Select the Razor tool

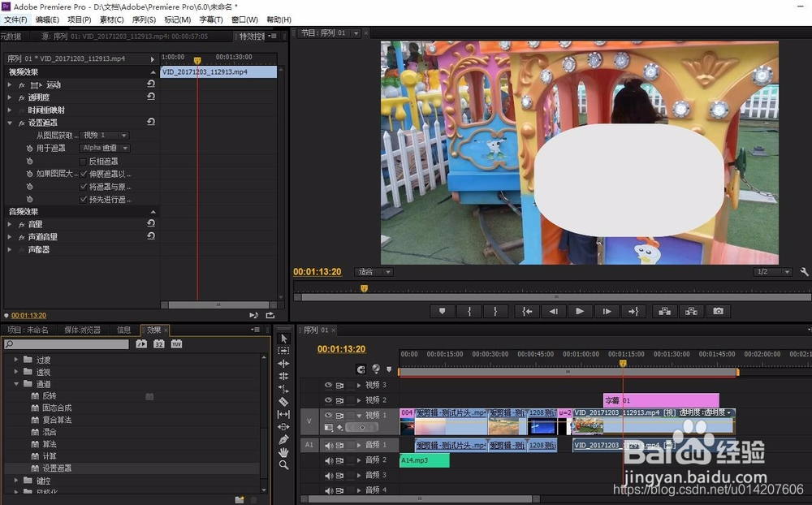[283, 401]
